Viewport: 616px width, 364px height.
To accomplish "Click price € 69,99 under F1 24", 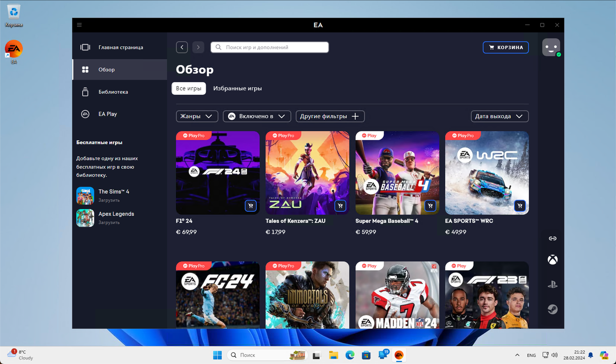I will tap(186, 232).
